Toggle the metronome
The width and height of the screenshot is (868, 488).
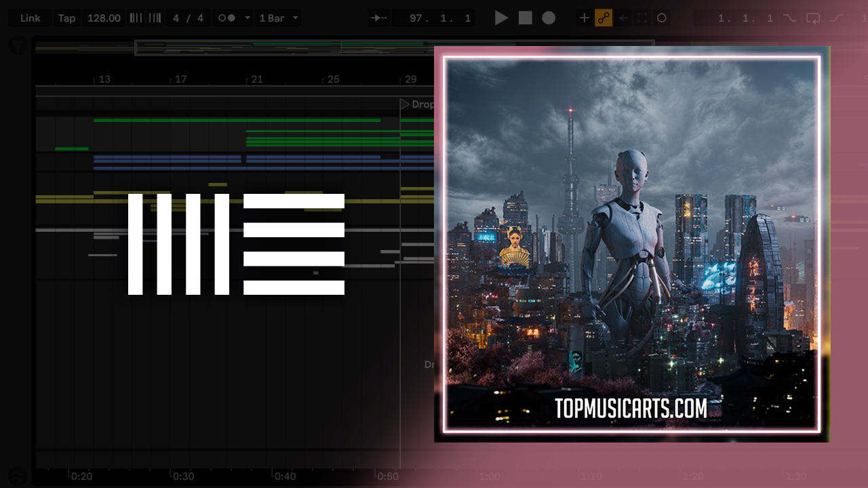tap(226, 18)
